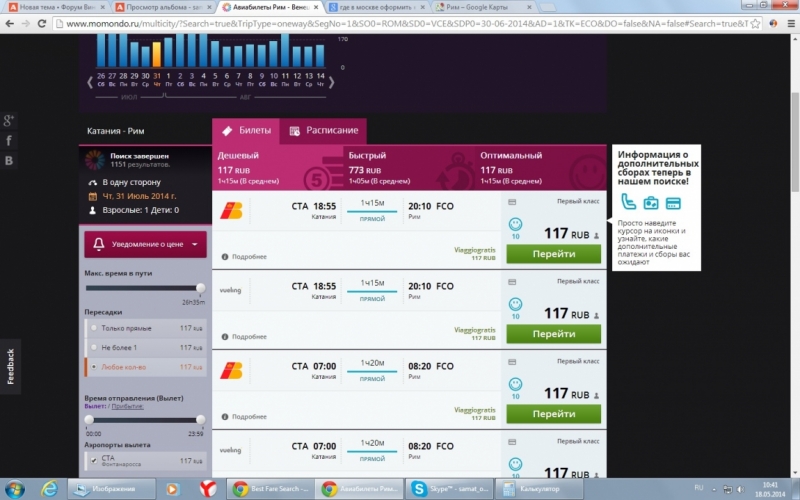Image resolution: width=800 pixels, height=500 pixels.
Task: Reload the page in Chrome
Action: tap(42, 23)
